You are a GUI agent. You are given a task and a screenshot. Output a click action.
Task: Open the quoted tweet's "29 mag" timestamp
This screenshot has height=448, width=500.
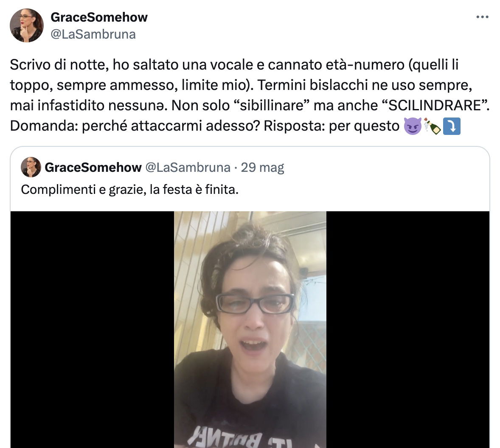(262, 167)
